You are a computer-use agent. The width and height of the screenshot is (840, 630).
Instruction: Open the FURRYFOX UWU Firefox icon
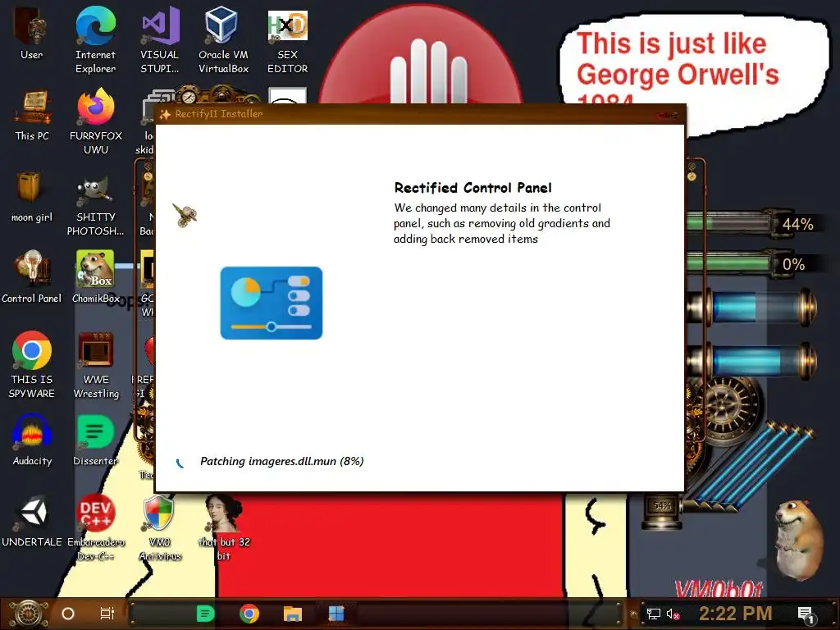pyautogui.click(x=96, y=121)
